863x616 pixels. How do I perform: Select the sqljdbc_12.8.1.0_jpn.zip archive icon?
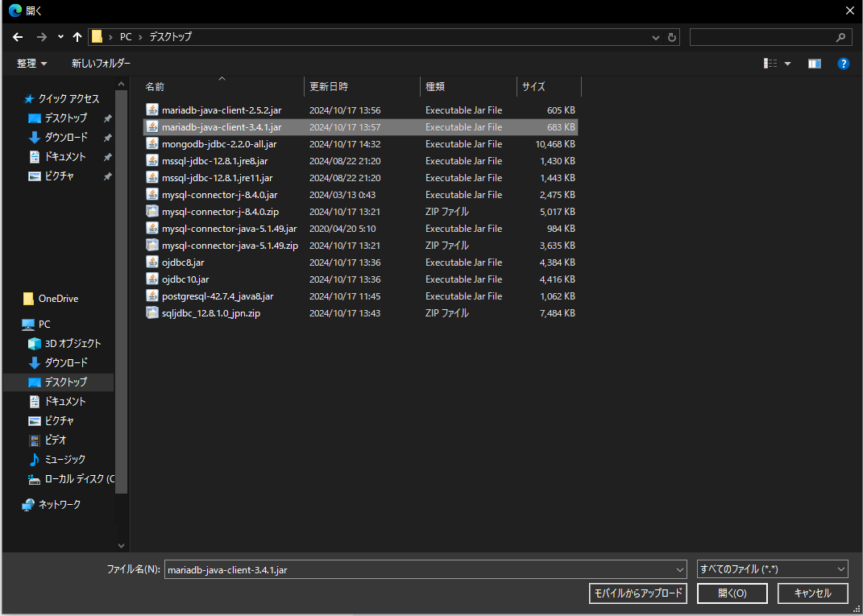[x=152, y=313]
